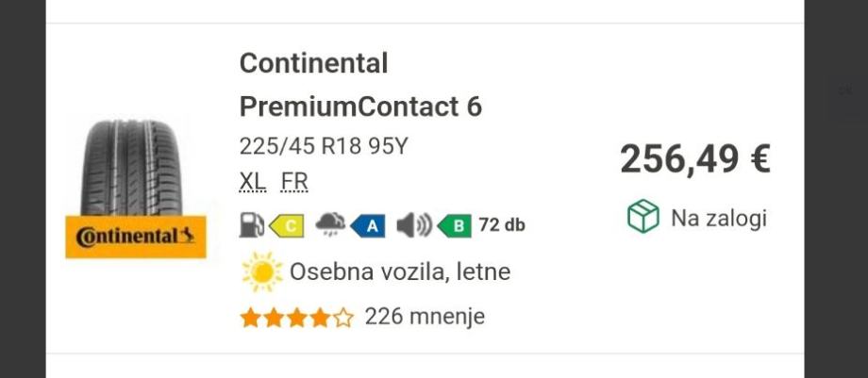Click the blue wet grip A label
Viewport: 868px width, 378px height.
[369, 225]
